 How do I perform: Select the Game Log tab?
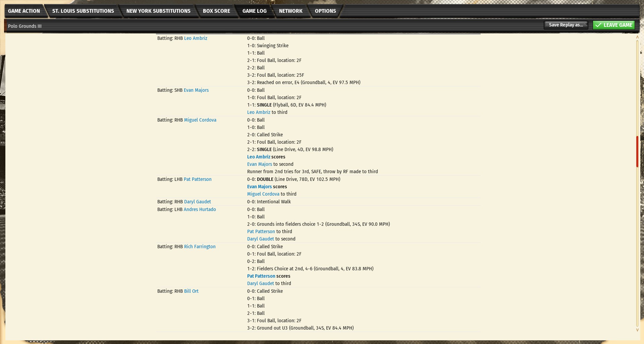point(254,11)
